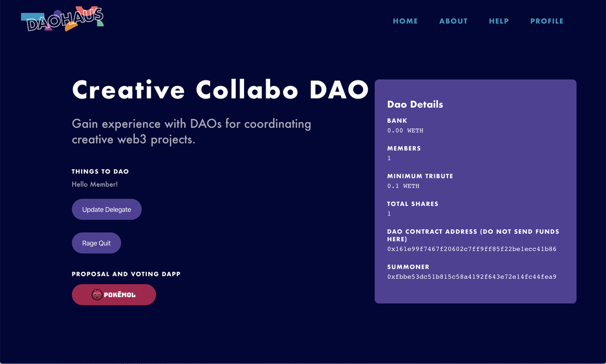The image size is (606, 364).
Task: Open the Profile page
Action: point(547,22)
